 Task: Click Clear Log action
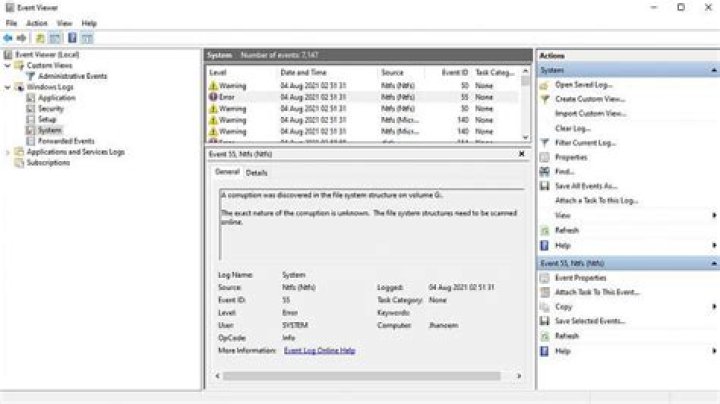pos(573,129)
